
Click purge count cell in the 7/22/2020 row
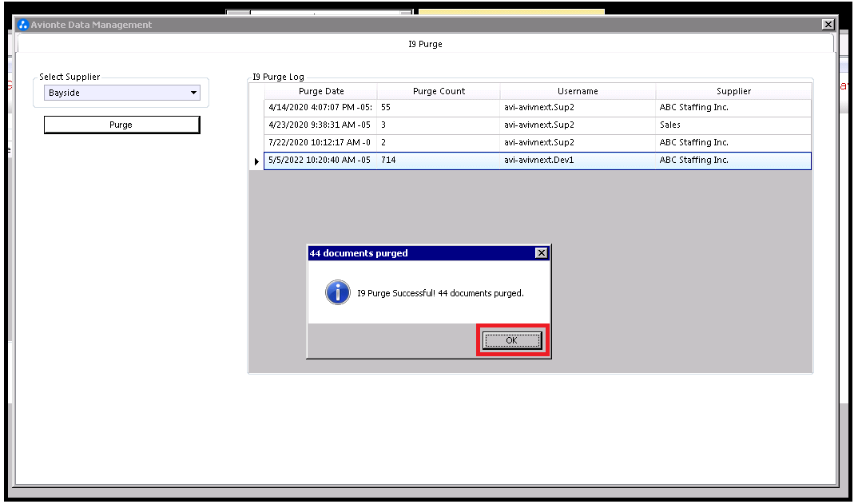coord(439,143)
